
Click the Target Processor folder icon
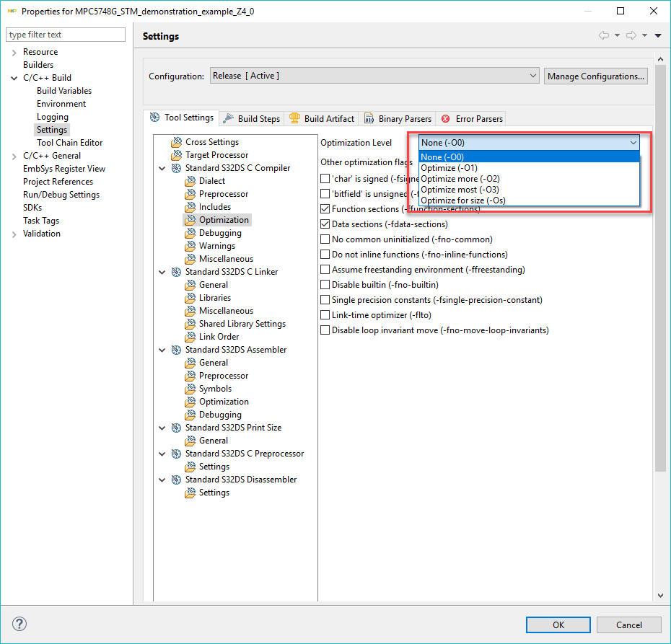click(176, 155)
